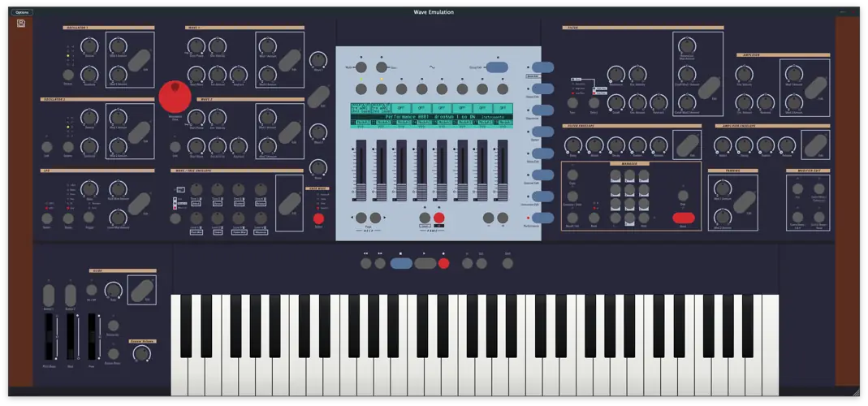
Task: Click the Filter Cutoff knob
Action: [x=616, y=102]
